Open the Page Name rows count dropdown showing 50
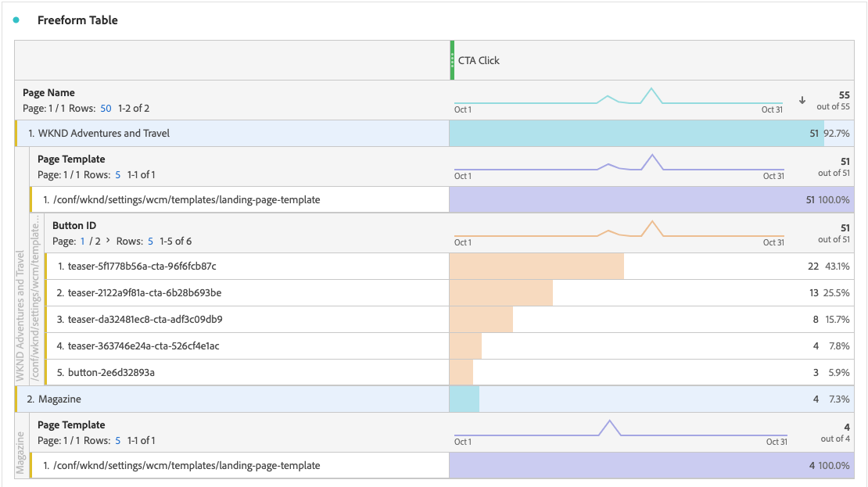868x487 pixels. (x=106, y=109)
